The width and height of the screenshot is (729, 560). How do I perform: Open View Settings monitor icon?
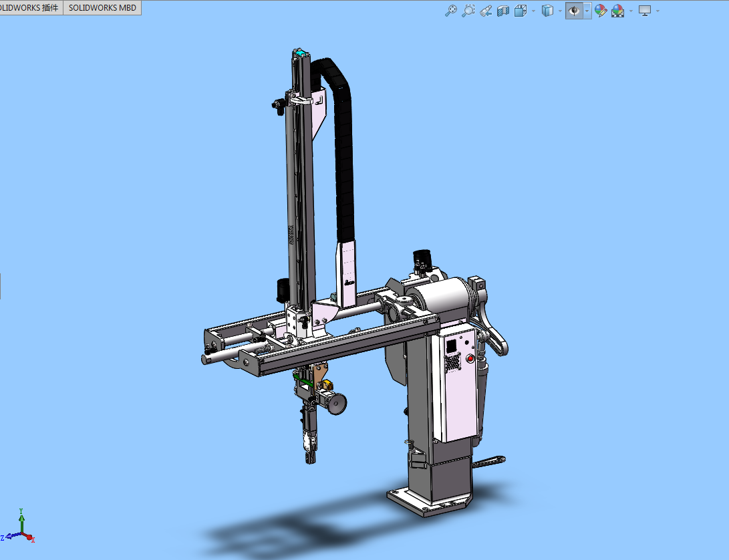click(645, 11)
